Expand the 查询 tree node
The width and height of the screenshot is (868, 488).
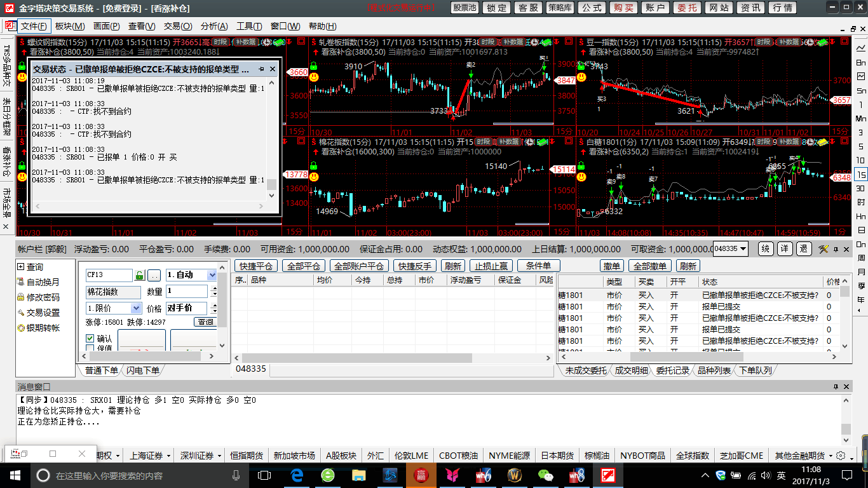21,267
